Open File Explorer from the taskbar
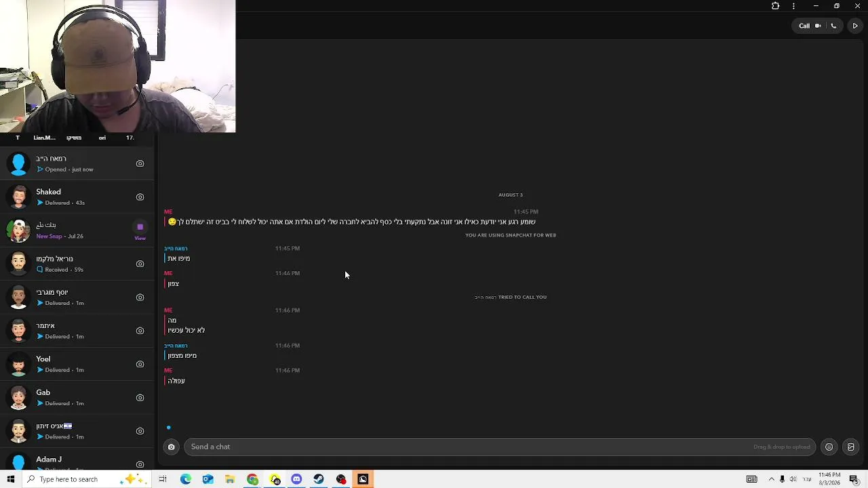Viewport: 868px width, 488px height. coord(230,479)
